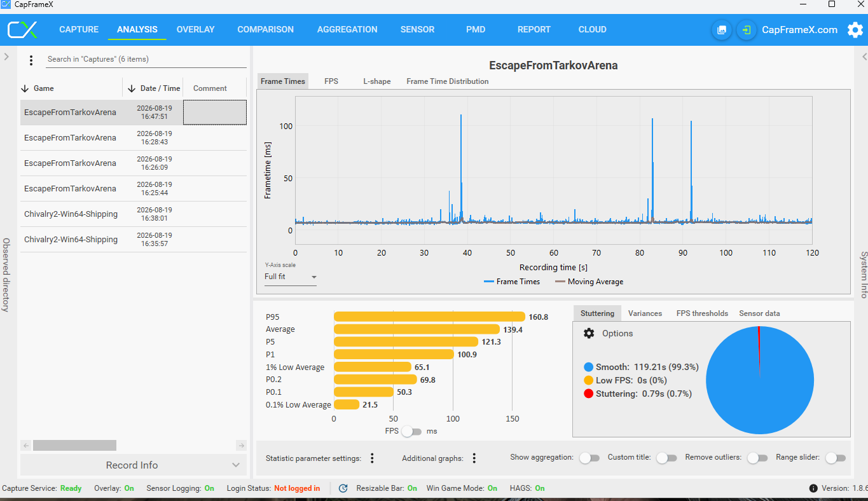Viewport: 868px width, 501px height.
Task: Open the screenshot gallery icon in header
Action: pos(721,30)
